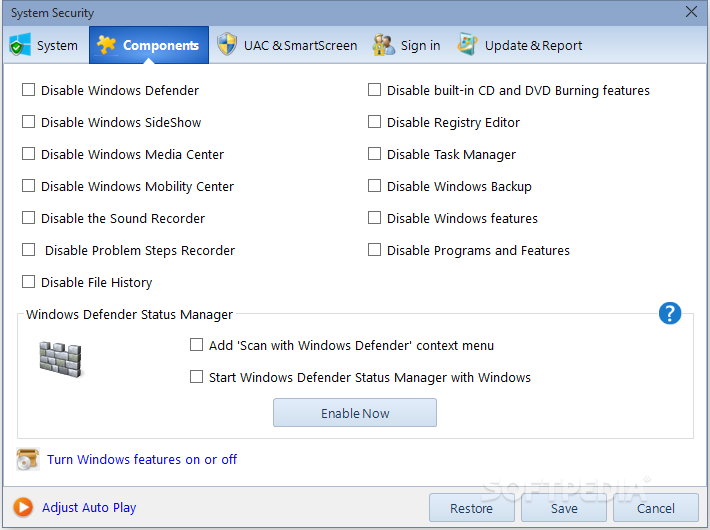The height and width of the screenshot is (530, 710).
Task: Click the UAC & SmartScreen shield icon
Action: pyautogui.click(x=227, y=44)
